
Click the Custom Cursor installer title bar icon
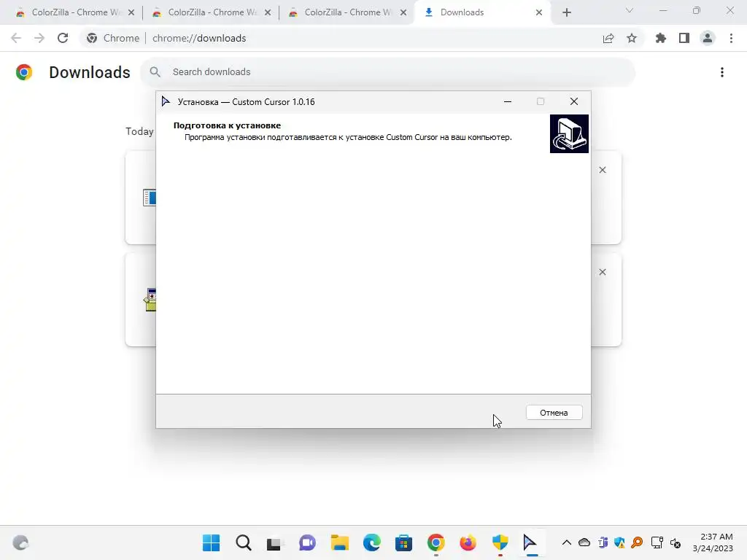tap(166, 101)
